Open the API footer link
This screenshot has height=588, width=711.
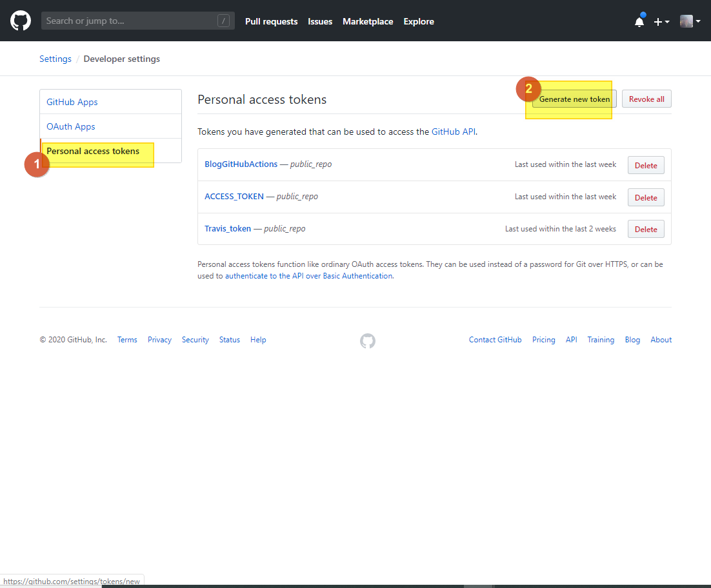[x=572, y=340]
